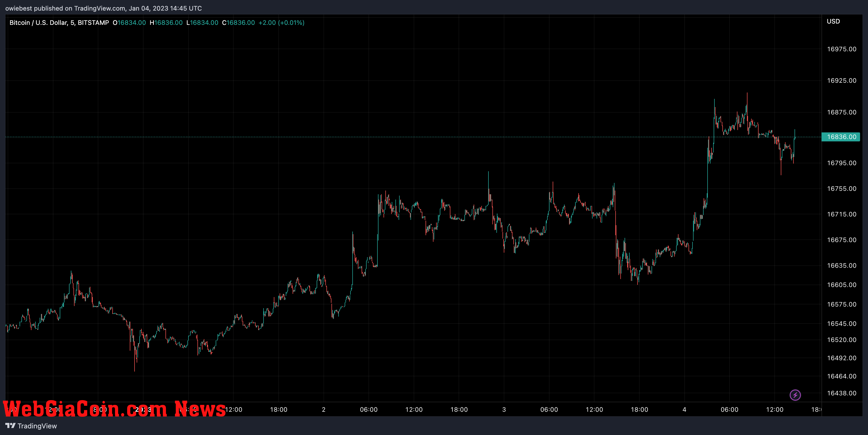Click the 16836.00 current price label

[841, 137]
